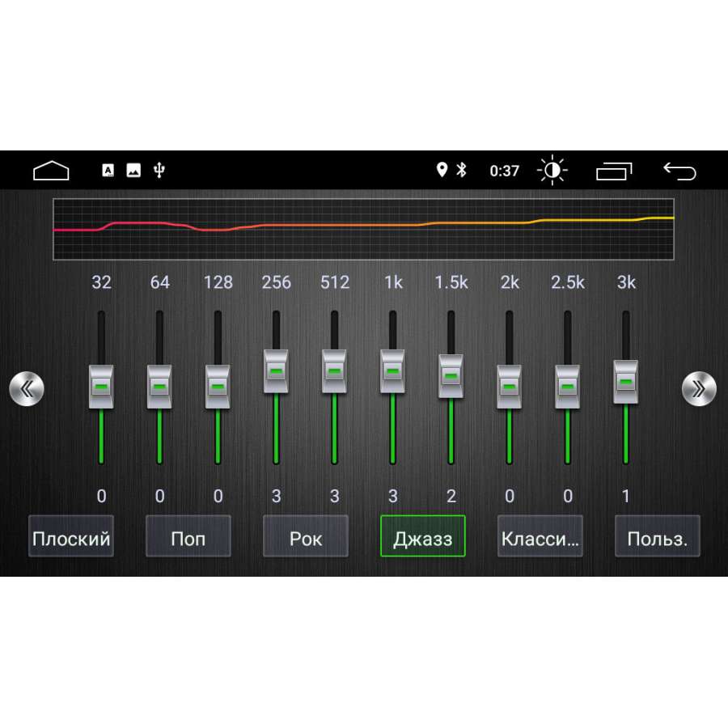The width and height of the screenshot is (728, 728).
Task: Tap the 256 frequency label
Action: pyautogui.click(x=277, y=282)
